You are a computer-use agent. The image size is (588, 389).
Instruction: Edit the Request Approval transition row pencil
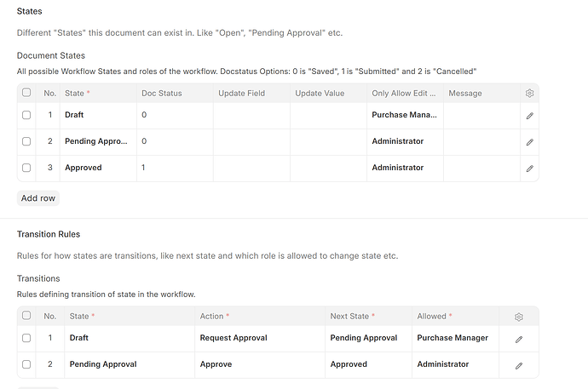(518, 339)
